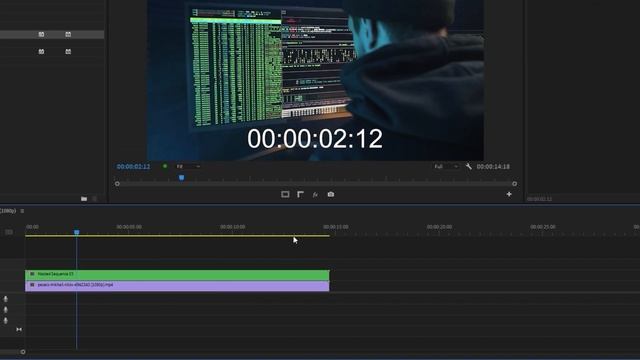Screen dimensions: 640x360
Task: Click the right zoom handle of the monitor scroll bar
Action: (x=515, y=184)
